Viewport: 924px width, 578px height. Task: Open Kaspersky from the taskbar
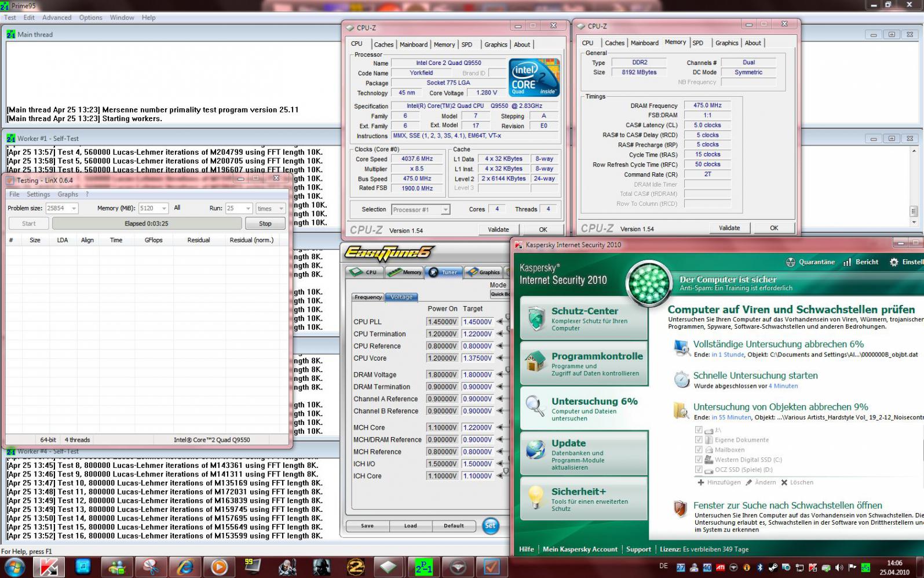click(x=49, y=566)
